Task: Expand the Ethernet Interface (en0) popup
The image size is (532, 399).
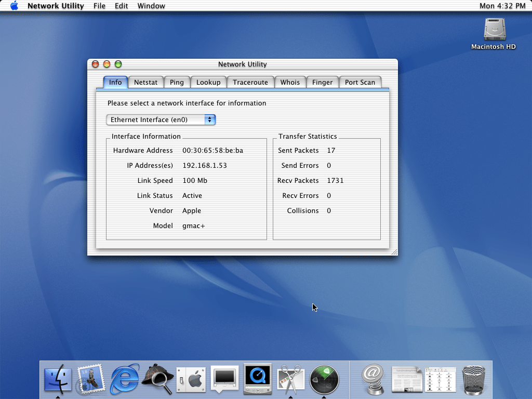Action: tap(161, 120)
